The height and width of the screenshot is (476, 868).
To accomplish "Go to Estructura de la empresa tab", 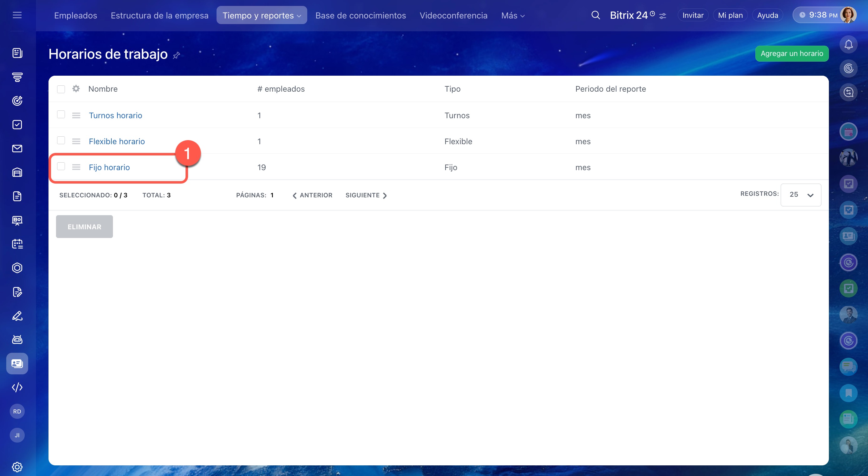I will [x=159, y=16].
